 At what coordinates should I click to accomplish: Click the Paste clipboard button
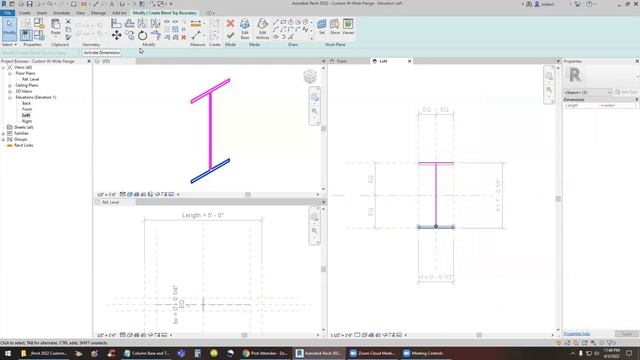pos(56,27)
